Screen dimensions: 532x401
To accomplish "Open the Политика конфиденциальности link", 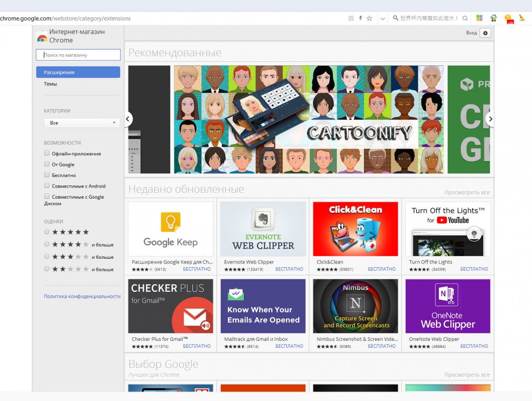I will tap(82, 297).
